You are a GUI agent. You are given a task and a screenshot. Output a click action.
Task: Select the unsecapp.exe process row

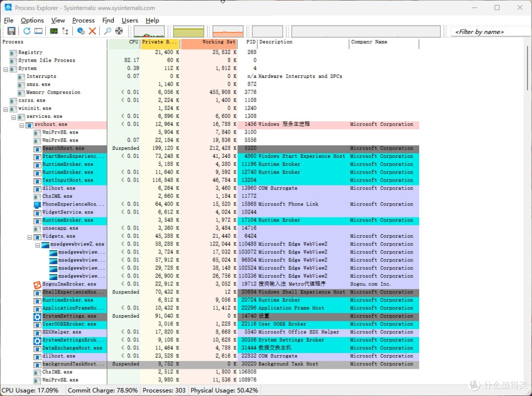point(210,228)
